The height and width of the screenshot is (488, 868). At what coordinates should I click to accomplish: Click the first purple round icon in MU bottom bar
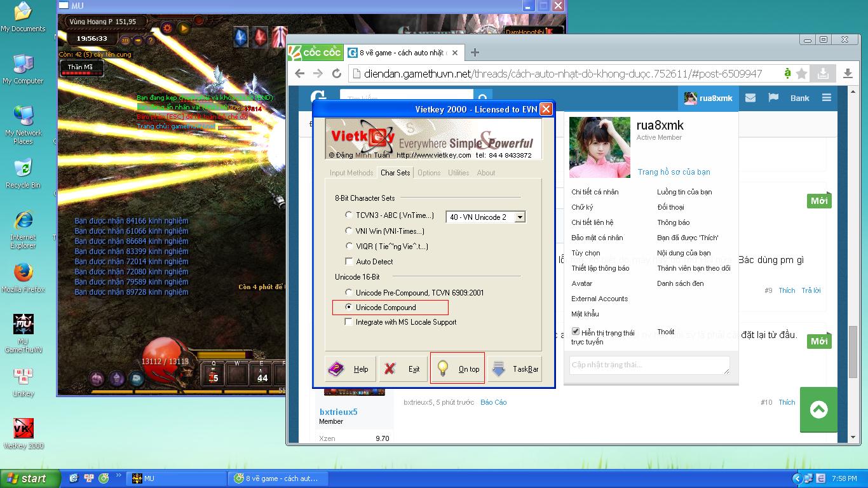pos(97,379)
